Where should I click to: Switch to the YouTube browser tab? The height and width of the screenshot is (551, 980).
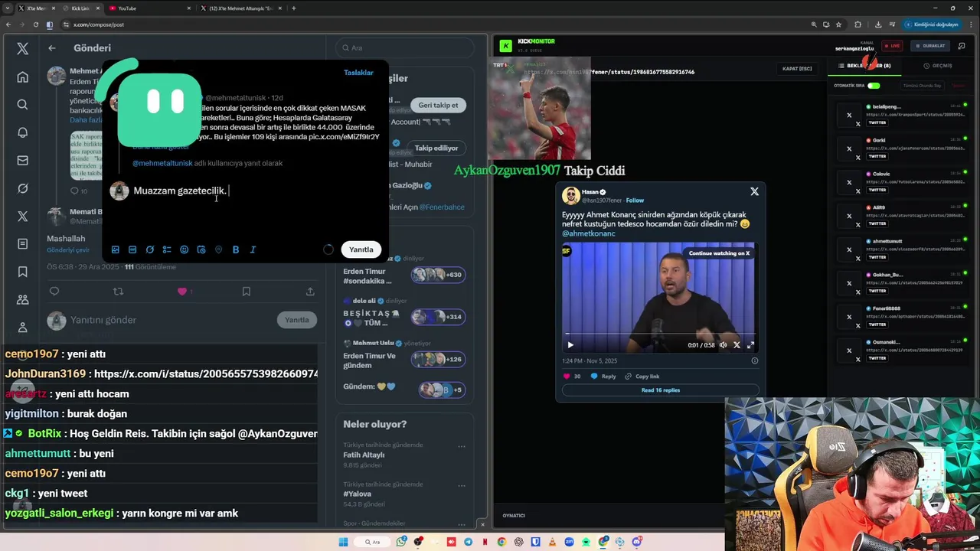tap(149, 8)
